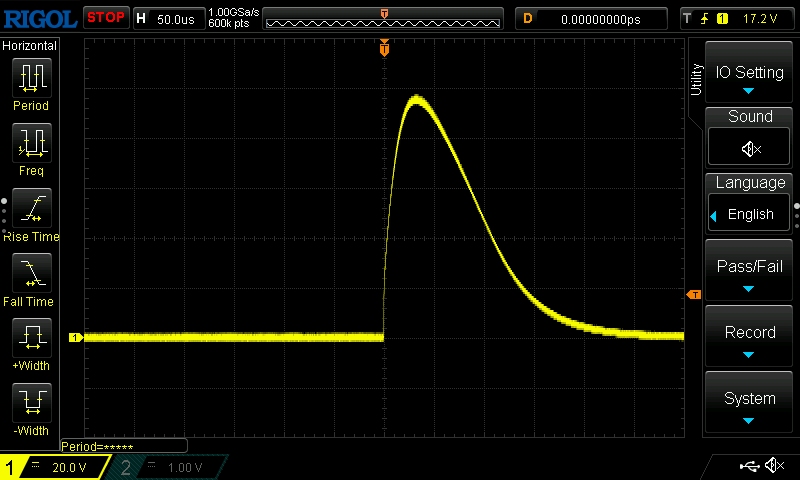Toggle channel 1 at 20.0 V
This screenshot has width=800, height=480.
coord(57,467)
